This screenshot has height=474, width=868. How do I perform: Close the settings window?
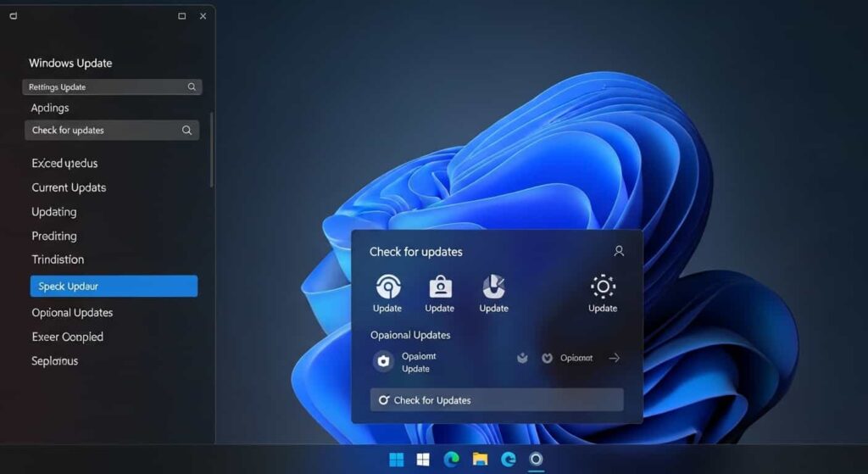(x=203, y=16)
